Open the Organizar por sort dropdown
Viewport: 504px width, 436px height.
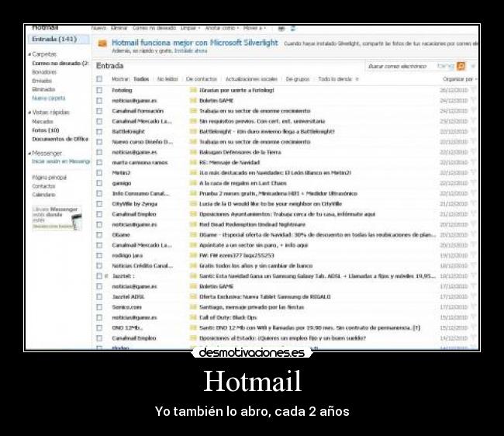pos(460,79)
